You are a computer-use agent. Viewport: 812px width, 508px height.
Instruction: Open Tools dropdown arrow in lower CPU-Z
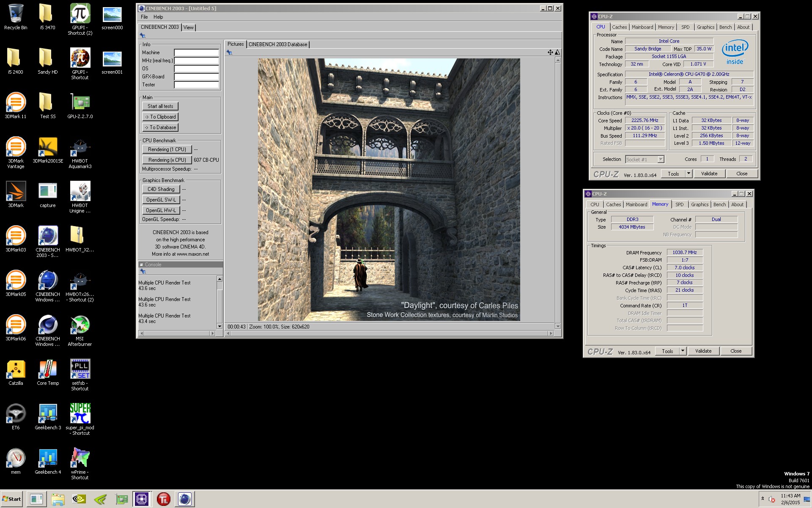pos(683,351)
